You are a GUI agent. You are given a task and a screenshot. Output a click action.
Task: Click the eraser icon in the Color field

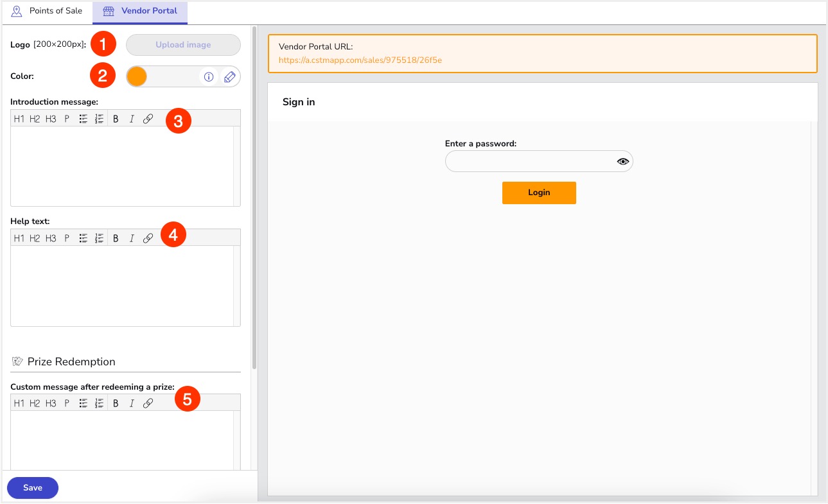coord(229,77)
